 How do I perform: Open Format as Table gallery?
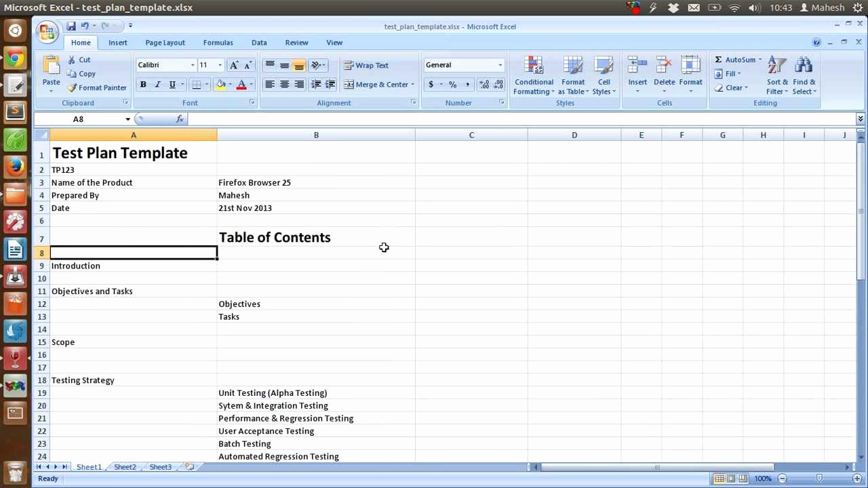click(x=573, y=75)
